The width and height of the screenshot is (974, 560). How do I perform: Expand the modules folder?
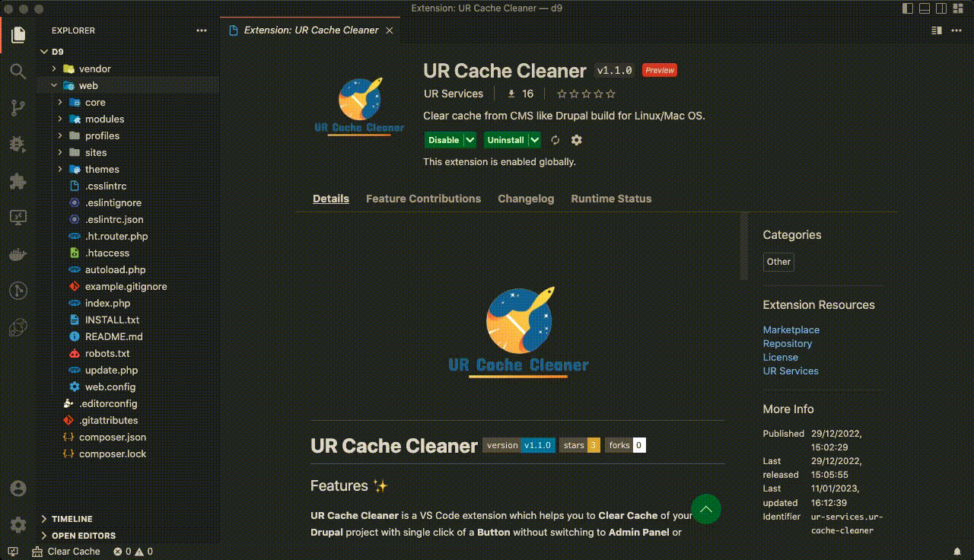(x=60, y=119)
